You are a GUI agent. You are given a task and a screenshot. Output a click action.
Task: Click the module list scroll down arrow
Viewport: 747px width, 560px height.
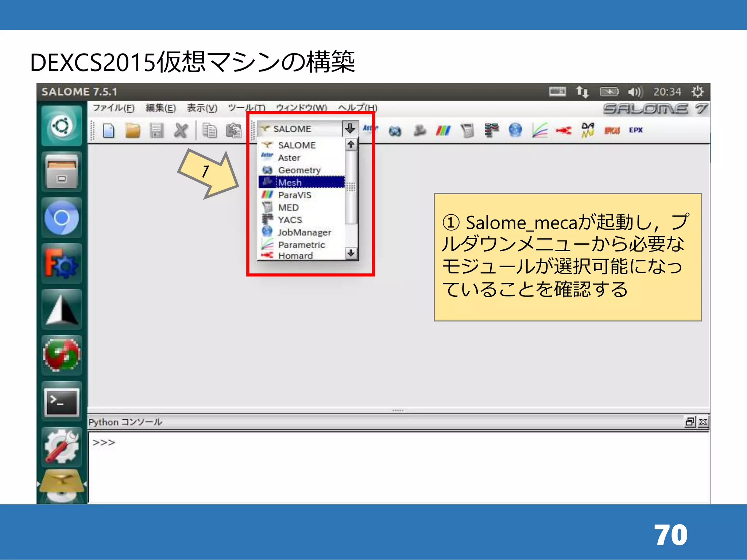point(351,253)
